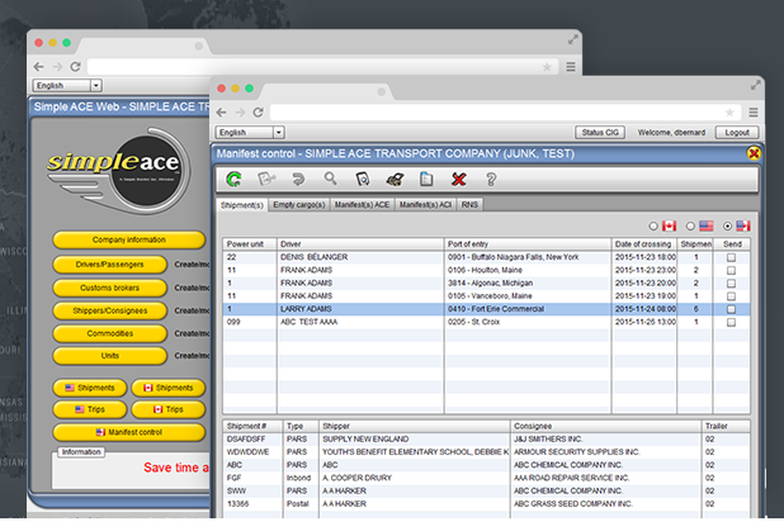Click the Logout button
Image resolution: width=784 pixels, height=532 pixels.
[737, 132]
